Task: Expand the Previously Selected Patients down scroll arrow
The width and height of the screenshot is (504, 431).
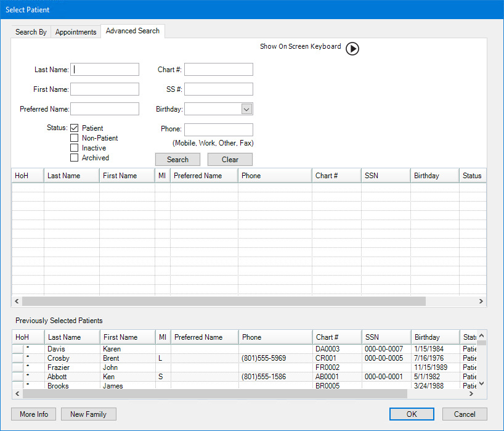Action: pyautogui.click(x=482, y=384)
